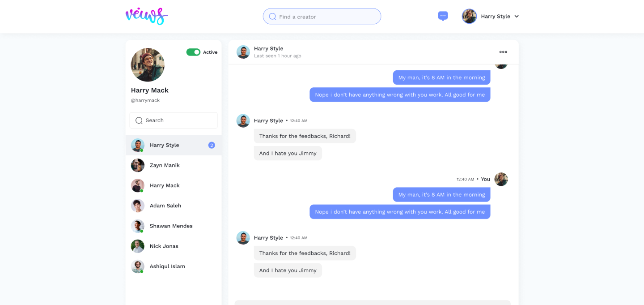
Task: Click the @harrymack username link
Action: (145, 100)
